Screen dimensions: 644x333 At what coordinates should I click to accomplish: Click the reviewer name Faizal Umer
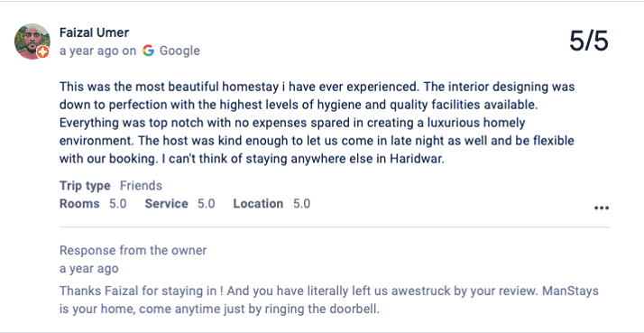click(94, 32)
